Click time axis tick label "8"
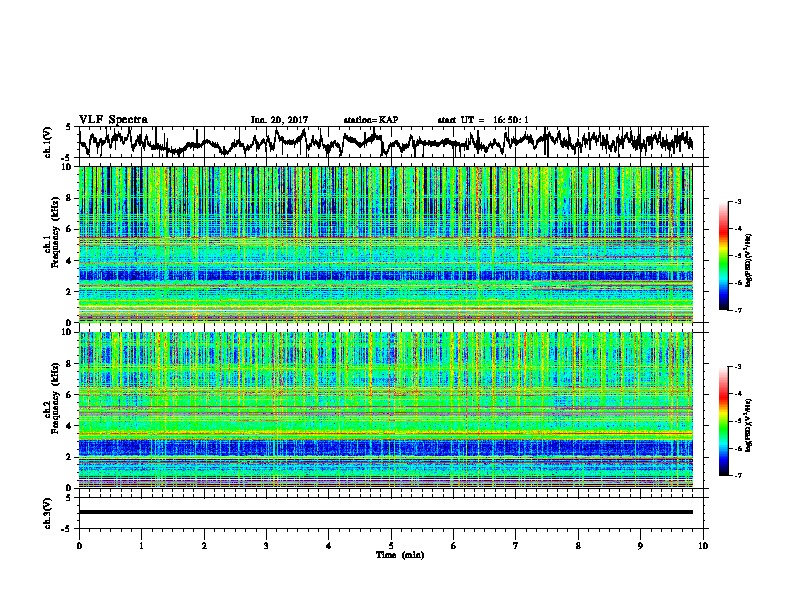 click(x=578, y=546)
